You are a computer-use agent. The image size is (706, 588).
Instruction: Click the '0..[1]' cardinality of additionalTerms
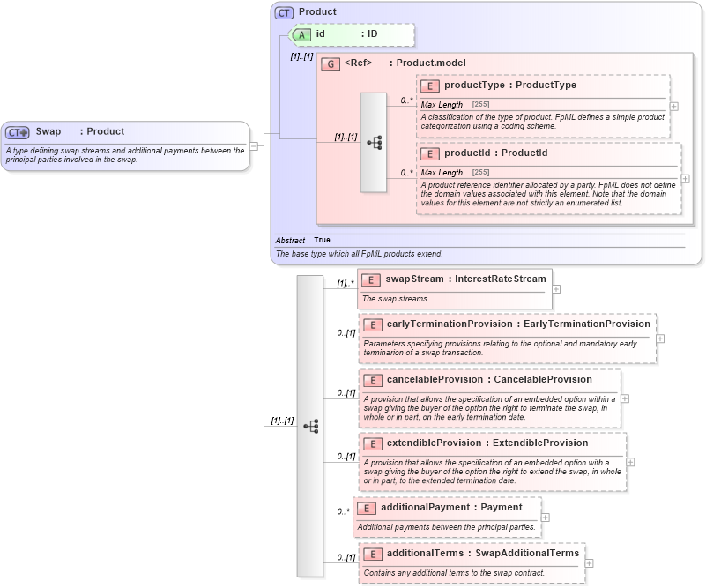click(x=346, y=558)
